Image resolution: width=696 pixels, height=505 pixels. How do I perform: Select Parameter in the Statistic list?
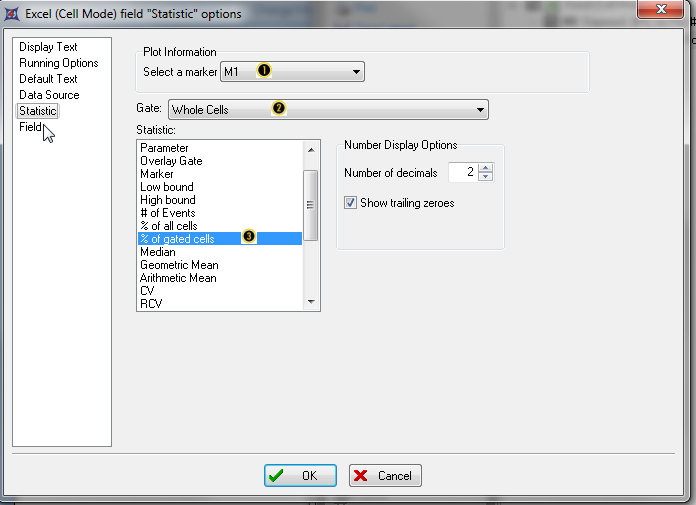point(220,148)
